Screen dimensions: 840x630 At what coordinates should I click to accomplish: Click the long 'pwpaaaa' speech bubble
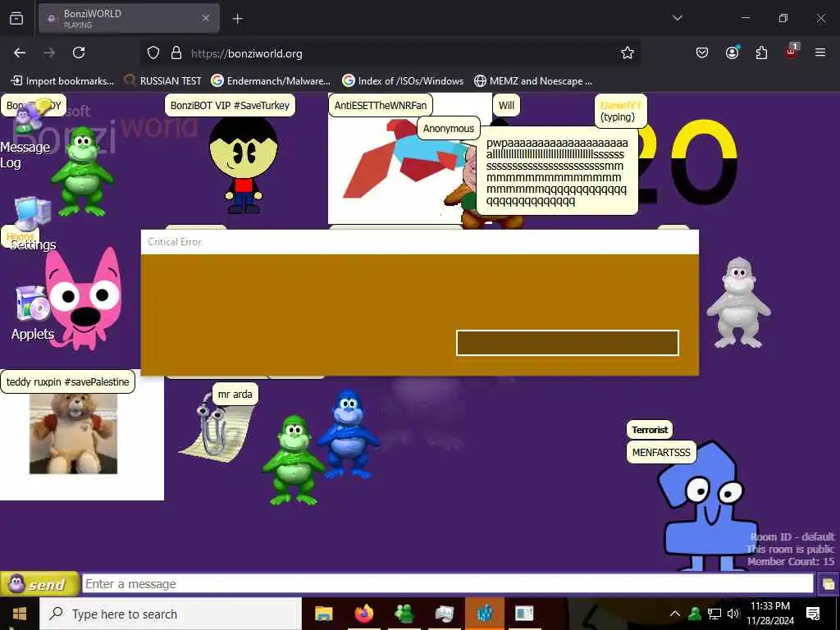[557, 171]
